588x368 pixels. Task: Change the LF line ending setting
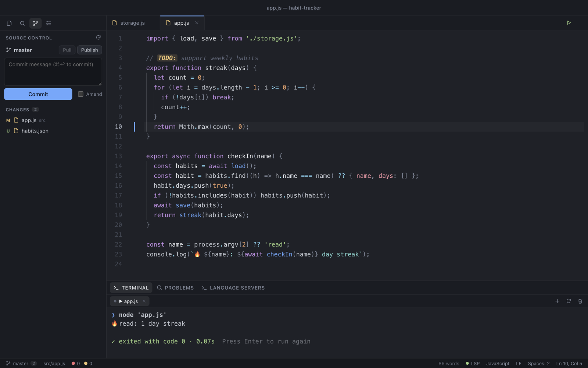coord(519,363)
